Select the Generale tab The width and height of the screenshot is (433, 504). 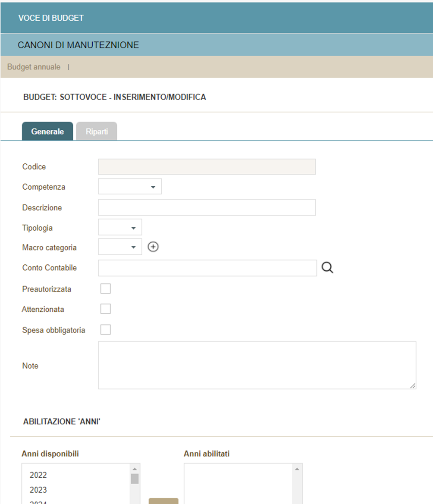(47, 131)
